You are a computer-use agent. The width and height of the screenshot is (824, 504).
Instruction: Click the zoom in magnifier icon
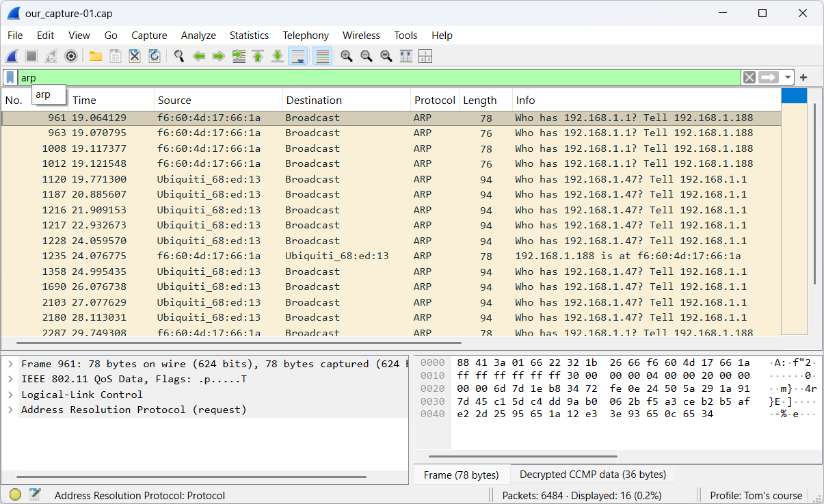pyautogui.click(x=347, y=56)
